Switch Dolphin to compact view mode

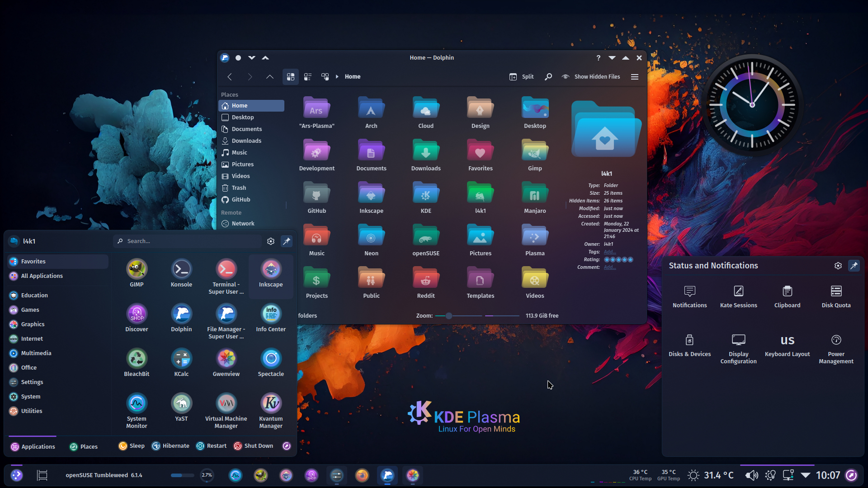(x=308, y=77)
